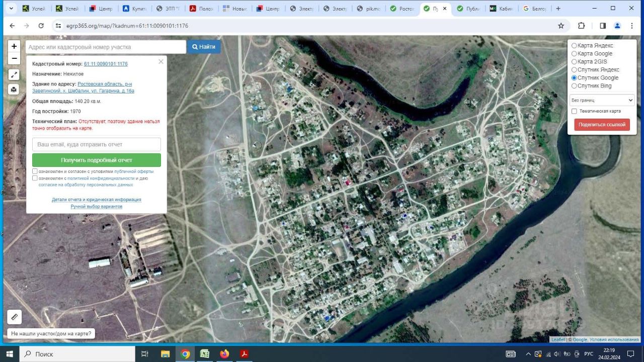Open Chrome side panel icon
Screen dimensions: 644x362
[x=603, y=26]
